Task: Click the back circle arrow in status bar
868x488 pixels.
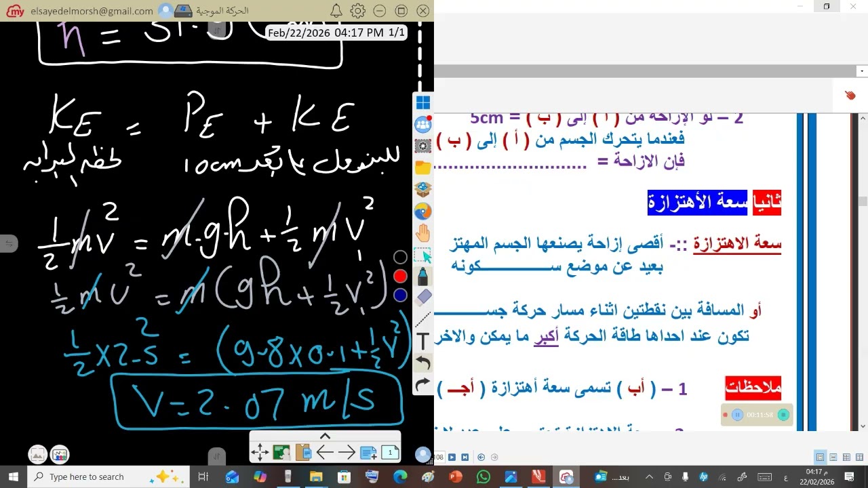Action: (x=481, y=457)
